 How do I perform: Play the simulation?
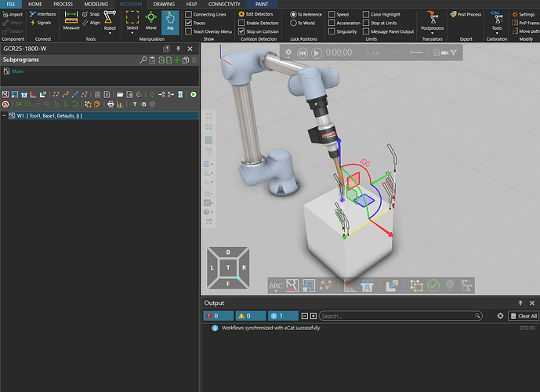316,53
